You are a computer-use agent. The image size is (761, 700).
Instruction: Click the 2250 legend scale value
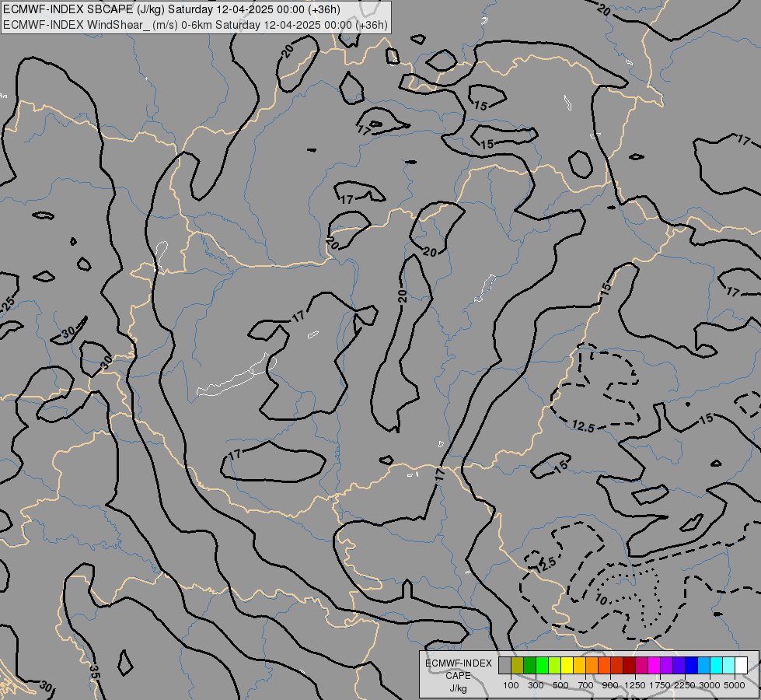pos(685,685)
